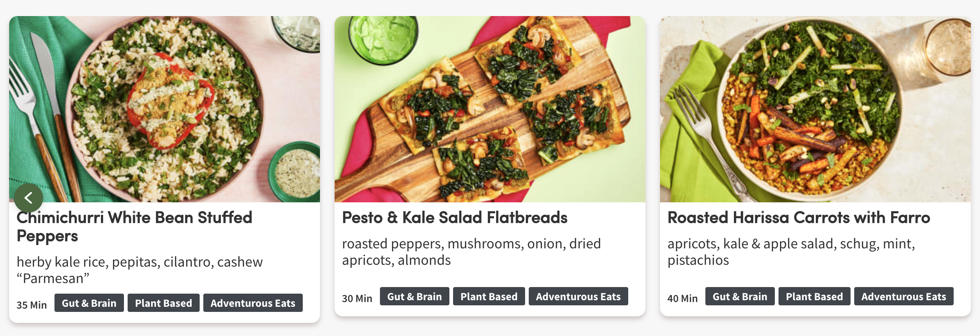Click Gut & Brain tag on Flatbreads card
Image resolution: width=980 pixels, height=336 pixels.
[x=414, y=297]
